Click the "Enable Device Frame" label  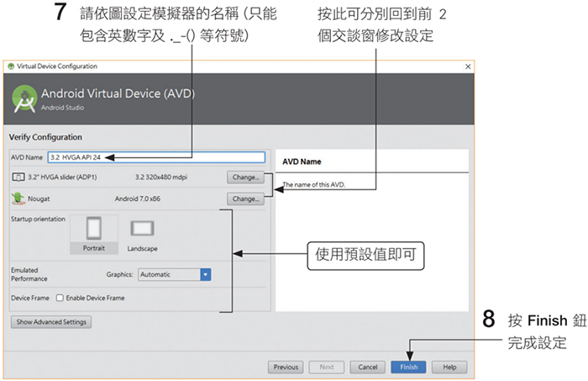(x=95, y=298)
